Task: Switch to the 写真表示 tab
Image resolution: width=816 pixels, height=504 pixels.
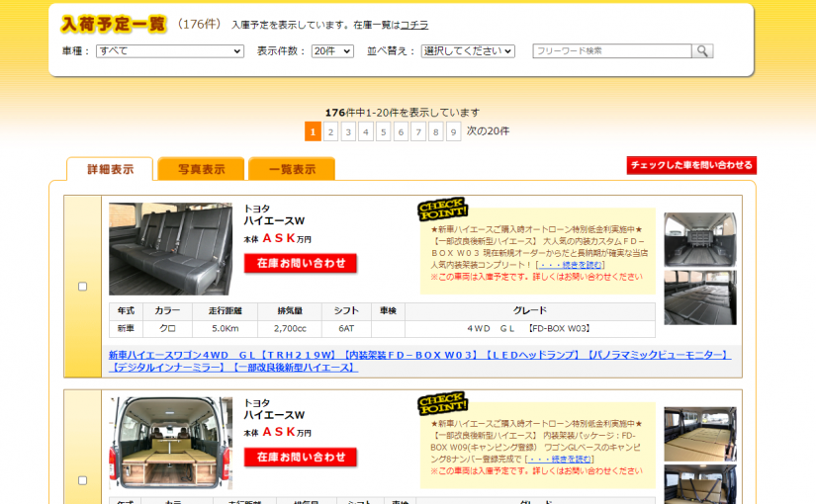Action: click(201, 169)
